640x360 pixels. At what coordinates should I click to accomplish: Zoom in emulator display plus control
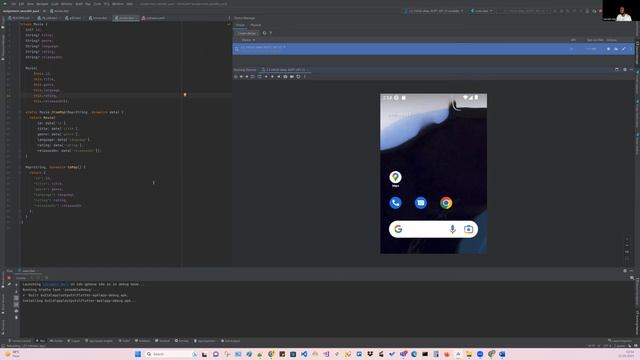coord(627,239)
